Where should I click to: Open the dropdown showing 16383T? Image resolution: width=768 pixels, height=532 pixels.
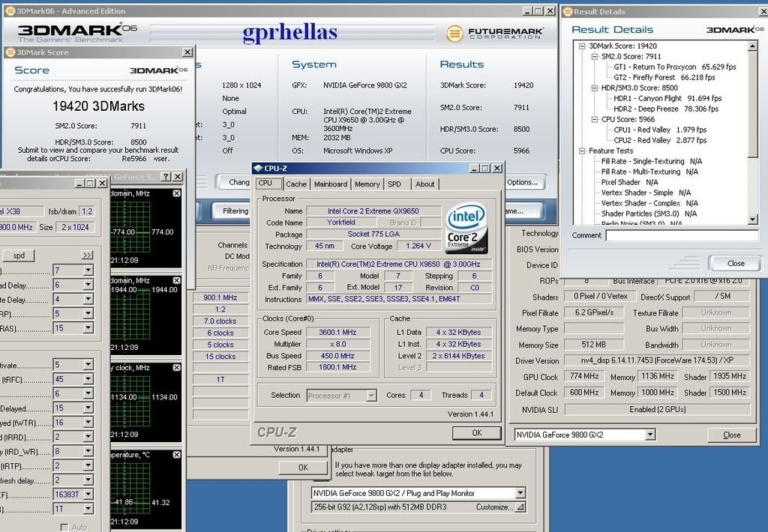tap(88, 495)
